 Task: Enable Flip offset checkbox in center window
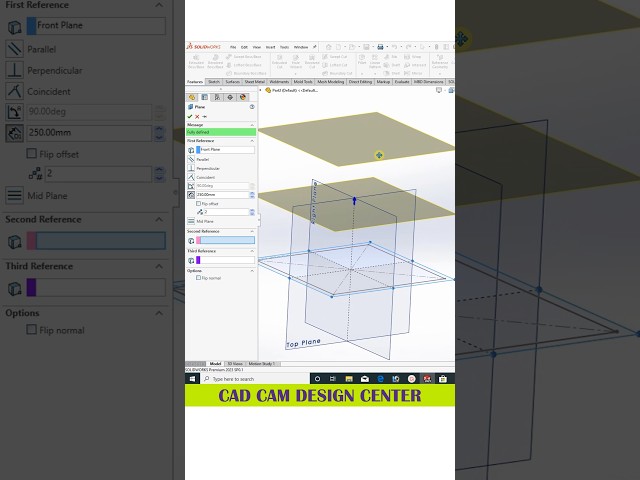tap(198, 203)
